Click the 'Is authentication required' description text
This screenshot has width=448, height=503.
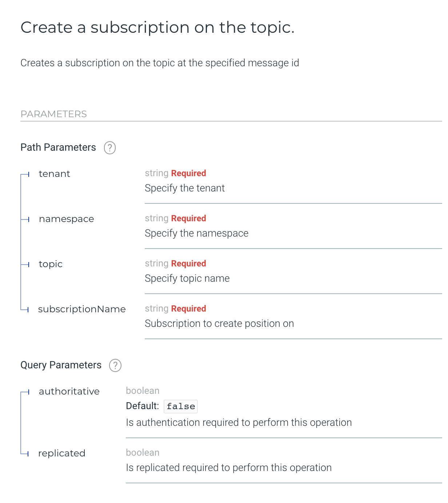[x=239, y=423]
